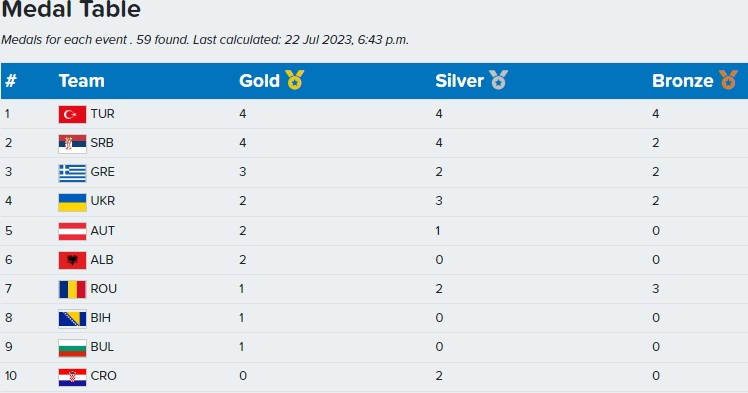Sort by the Team column header
The width and height of the screenshot is (748, 393).
82,81
